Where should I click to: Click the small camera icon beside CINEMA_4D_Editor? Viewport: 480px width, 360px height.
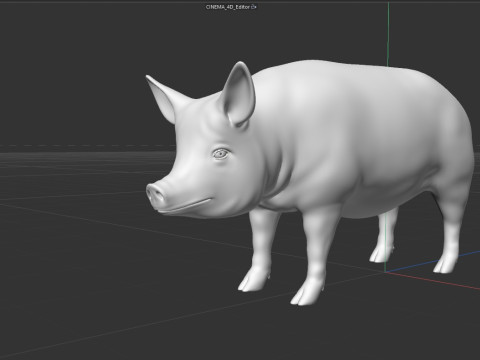254,7
